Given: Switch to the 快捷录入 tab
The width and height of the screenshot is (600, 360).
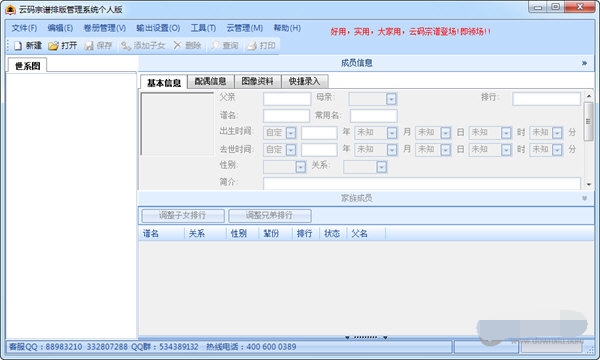Looking at the screenshot, I should (x=305, y=81).
